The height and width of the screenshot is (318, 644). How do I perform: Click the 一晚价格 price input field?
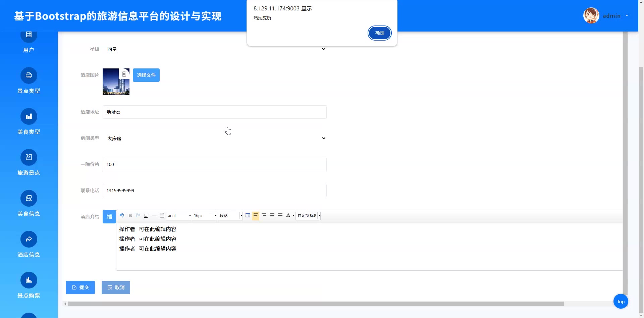point(215,164)
